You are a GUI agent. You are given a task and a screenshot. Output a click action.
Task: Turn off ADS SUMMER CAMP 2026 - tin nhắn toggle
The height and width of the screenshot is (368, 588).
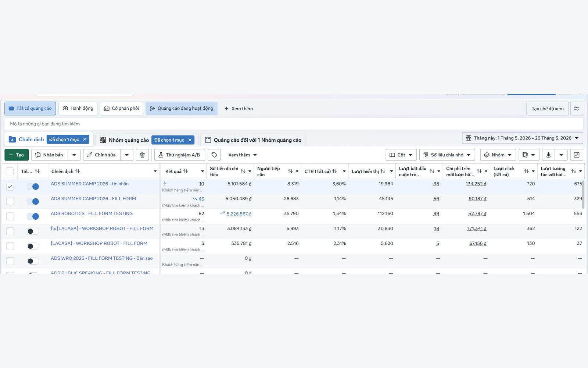coord(33,187)
